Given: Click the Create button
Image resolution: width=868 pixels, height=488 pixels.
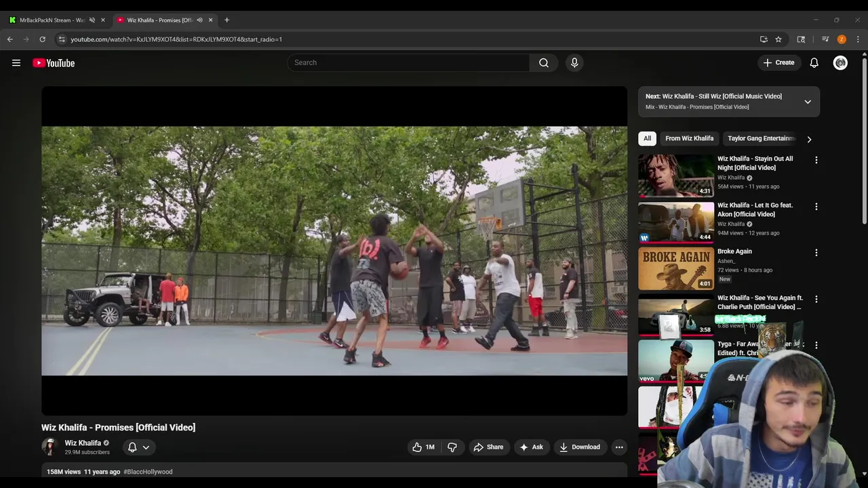Looking at the screenshot, I should (x=778, y=62).
